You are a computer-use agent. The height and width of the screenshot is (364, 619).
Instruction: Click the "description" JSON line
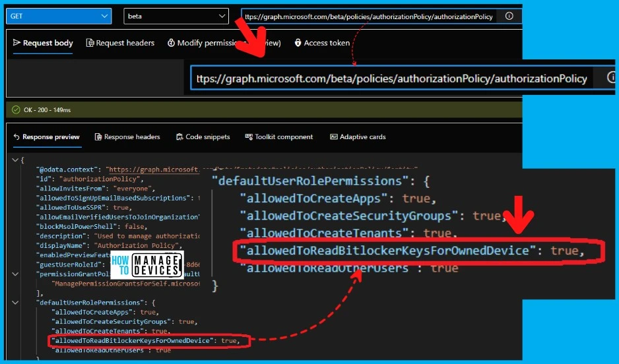(x=118, y=236)
